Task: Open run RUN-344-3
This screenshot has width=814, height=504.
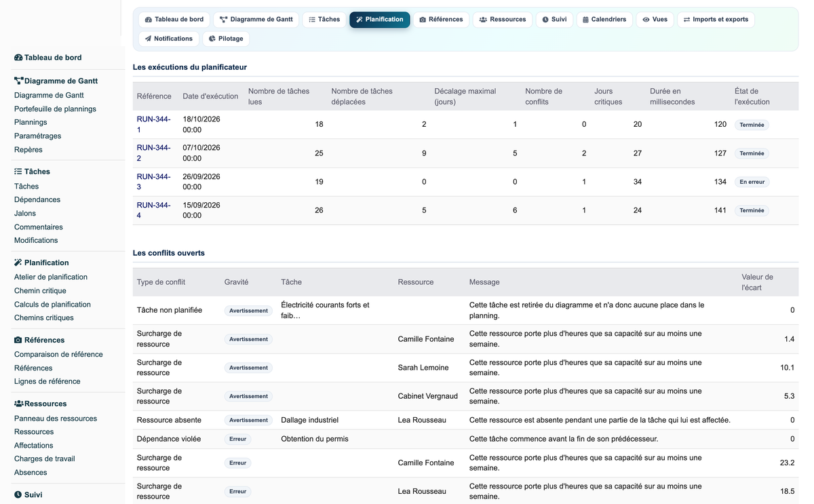Action: pos(153,182)
